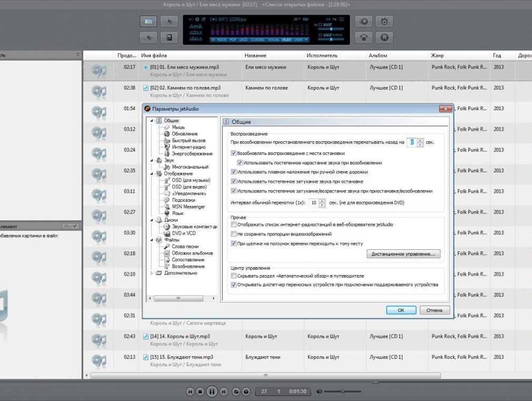Click the Дистанционное управление button
The image size is (532, 401).
click(x=403, y=254)
